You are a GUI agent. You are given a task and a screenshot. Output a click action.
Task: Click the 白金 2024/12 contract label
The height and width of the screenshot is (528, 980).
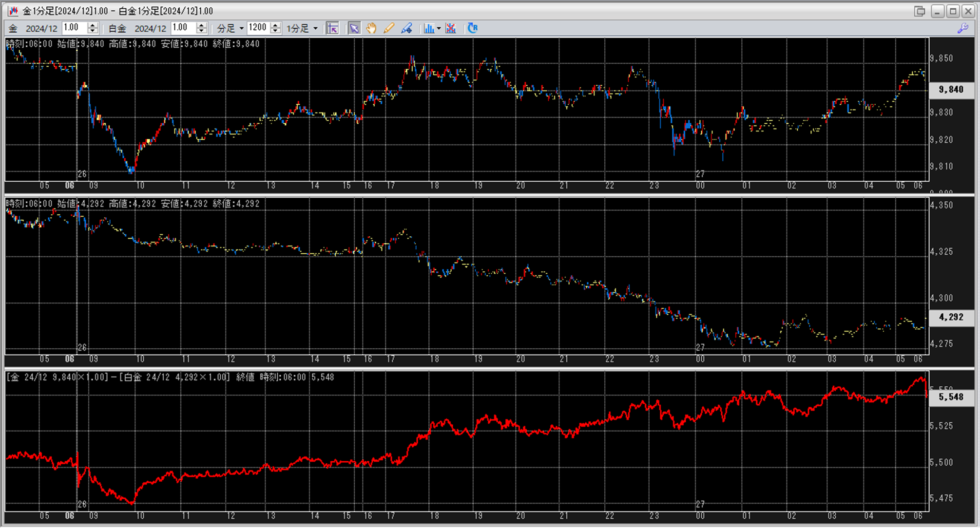point(137,28)
